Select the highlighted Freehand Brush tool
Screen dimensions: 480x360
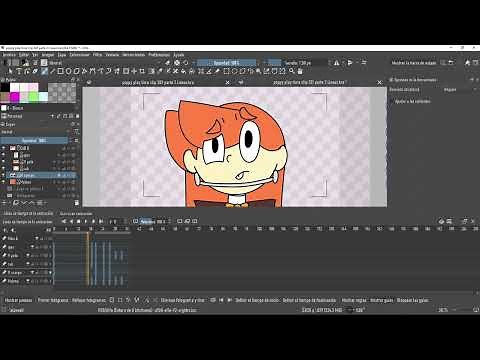pos(44,71)
